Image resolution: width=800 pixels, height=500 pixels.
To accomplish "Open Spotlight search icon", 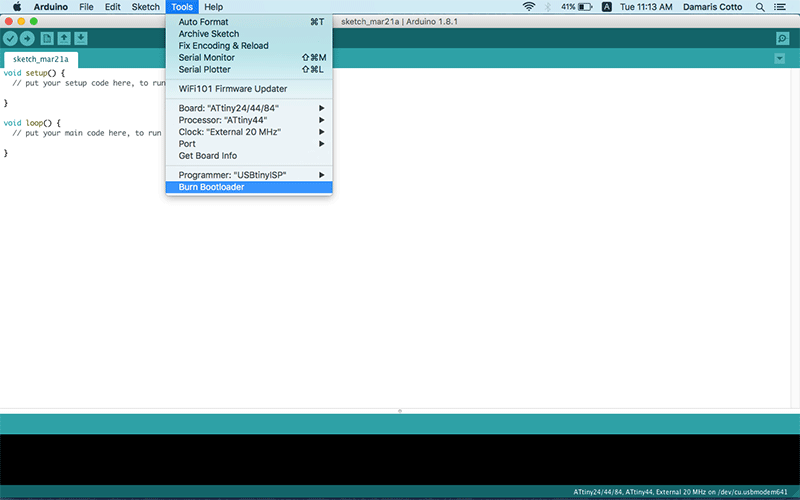I will click(x=760, y=7).
